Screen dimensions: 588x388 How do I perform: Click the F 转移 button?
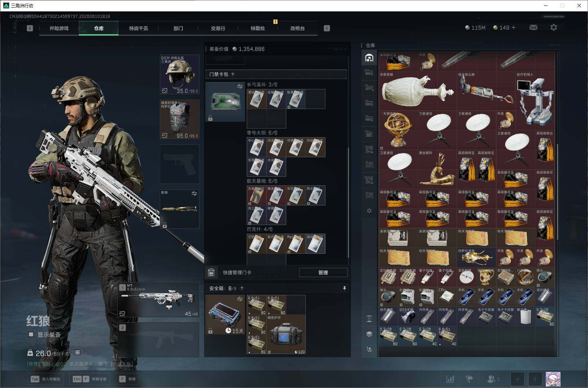(127, 379)
